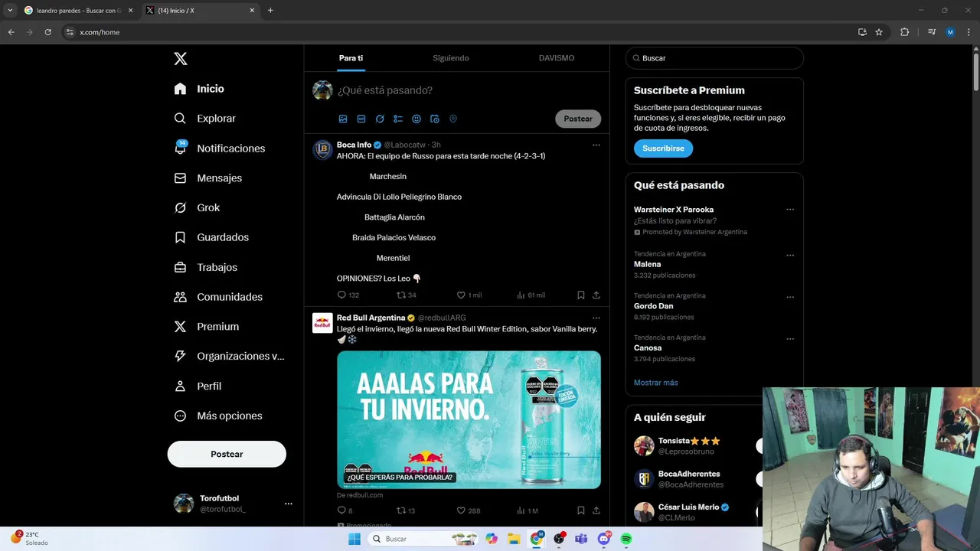Screen dimensions: 980x551
Task: Open options for the Canosa trend
Action: (790, 339)
